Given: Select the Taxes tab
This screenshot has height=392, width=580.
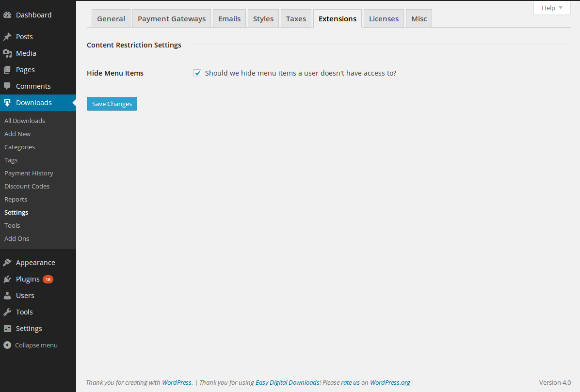Looking at the screenshot, I should (296, 19).
